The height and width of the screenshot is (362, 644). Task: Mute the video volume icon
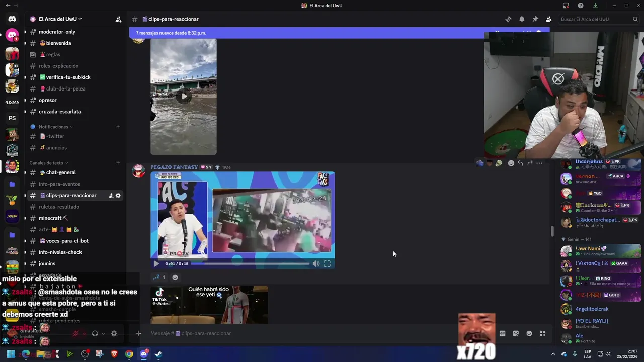[316, 264]
